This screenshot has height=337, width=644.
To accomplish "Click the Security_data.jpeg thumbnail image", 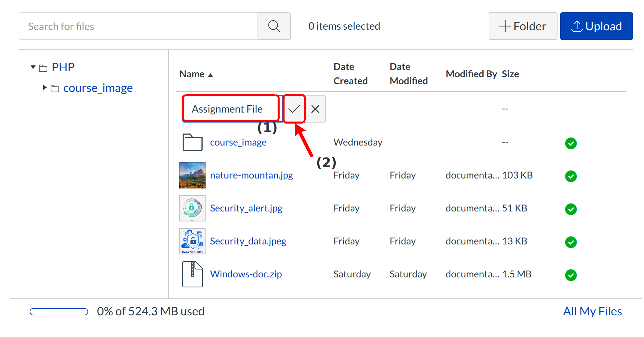I will coord(192,241).
